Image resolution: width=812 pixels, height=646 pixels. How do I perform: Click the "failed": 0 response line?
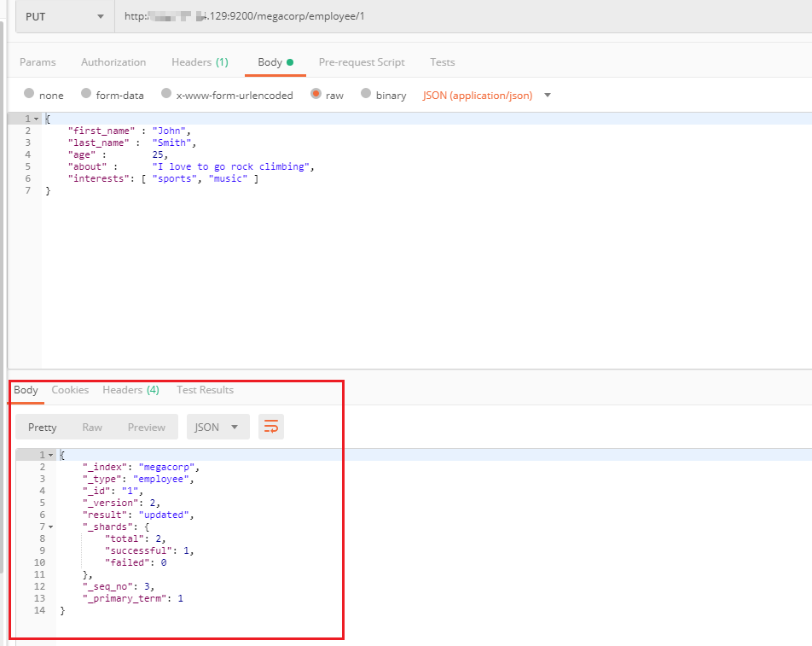[136, 562]
